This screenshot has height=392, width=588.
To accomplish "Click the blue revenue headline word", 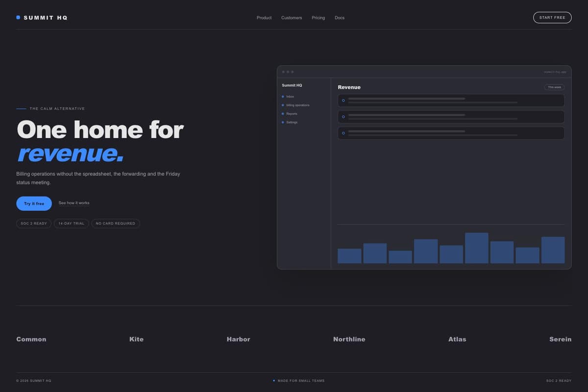I will (x=71, y=153).
